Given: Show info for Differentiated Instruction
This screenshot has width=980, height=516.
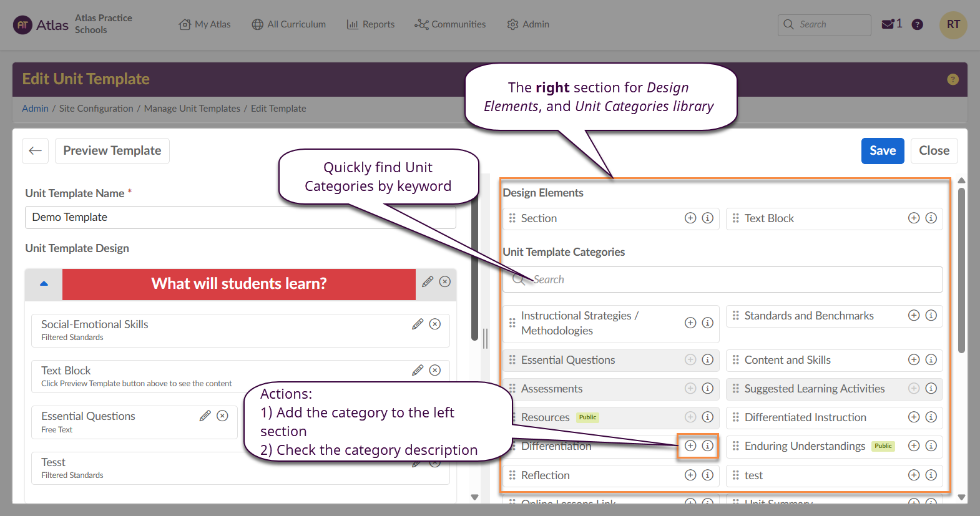Looking at the screenshot, I should 931,417.
